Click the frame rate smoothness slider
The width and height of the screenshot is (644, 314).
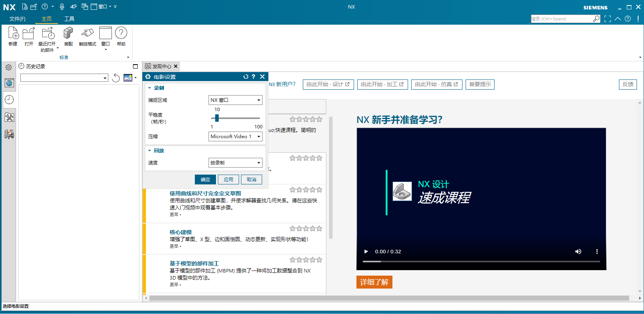(217, 118)
